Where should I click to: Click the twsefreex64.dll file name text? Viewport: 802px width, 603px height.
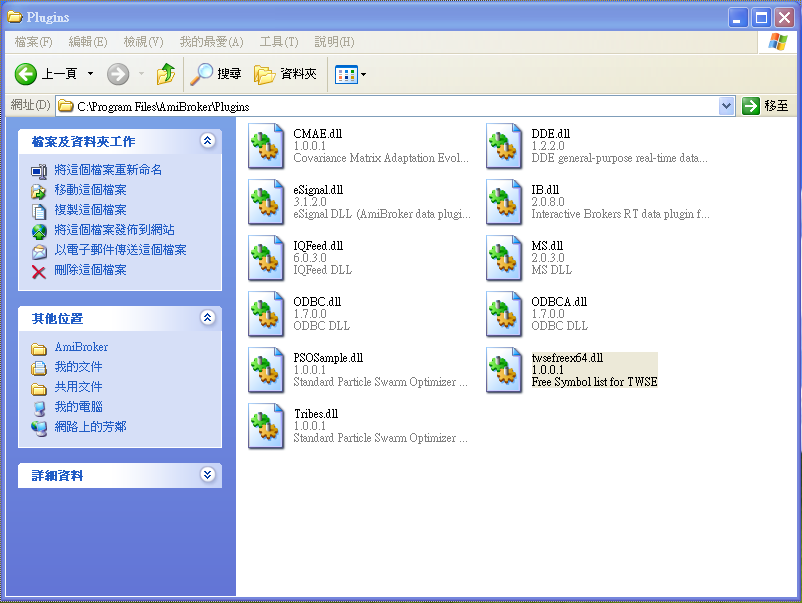click(567, 358)
